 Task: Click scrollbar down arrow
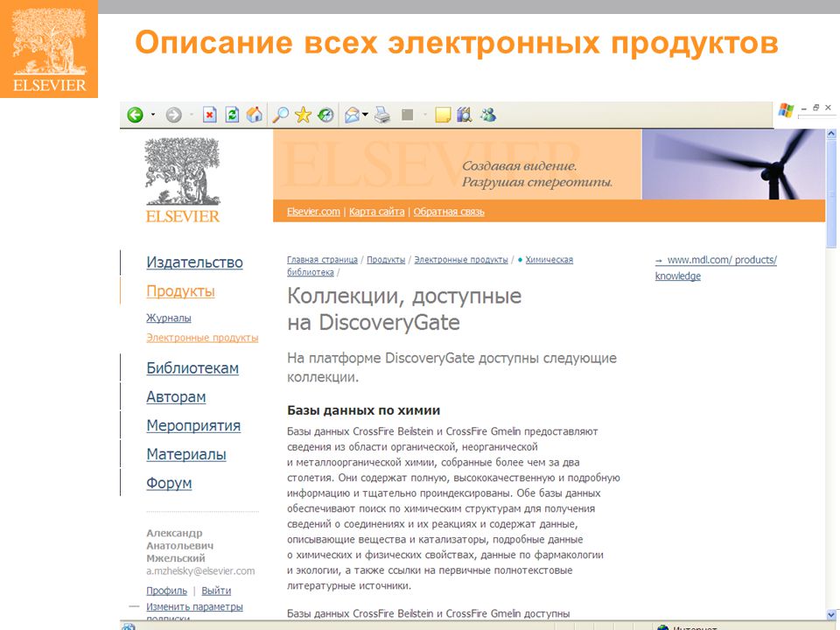[x=831, y=615]
